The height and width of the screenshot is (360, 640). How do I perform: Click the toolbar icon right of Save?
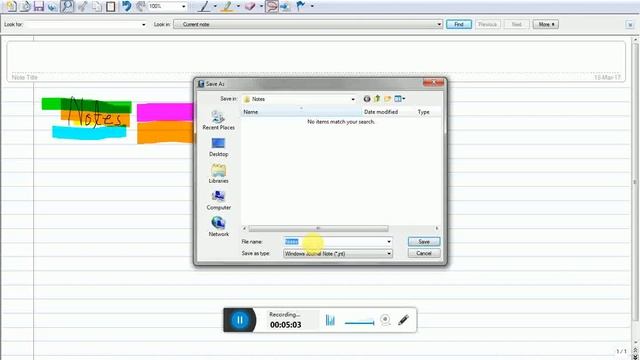(x=52, y=6)
